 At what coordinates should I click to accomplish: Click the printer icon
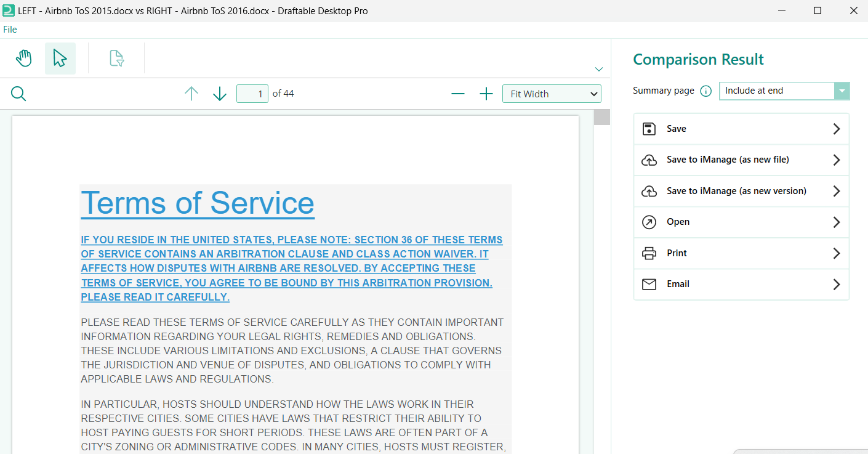click(649, 253)
